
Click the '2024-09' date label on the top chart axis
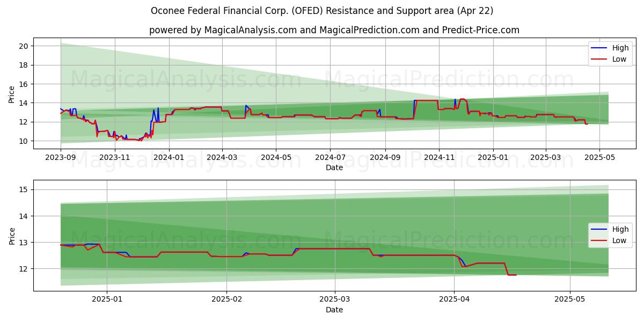(385, 158)
